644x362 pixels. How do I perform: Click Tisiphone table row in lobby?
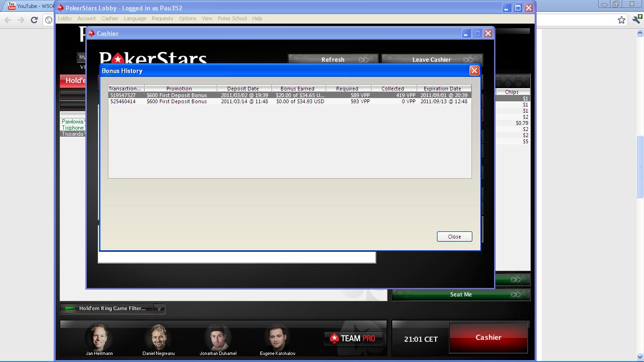73,128
